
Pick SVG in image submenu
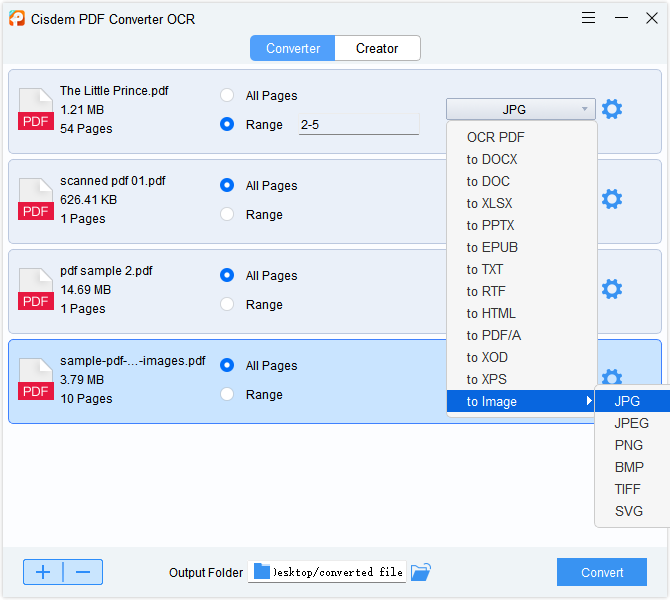632,511
